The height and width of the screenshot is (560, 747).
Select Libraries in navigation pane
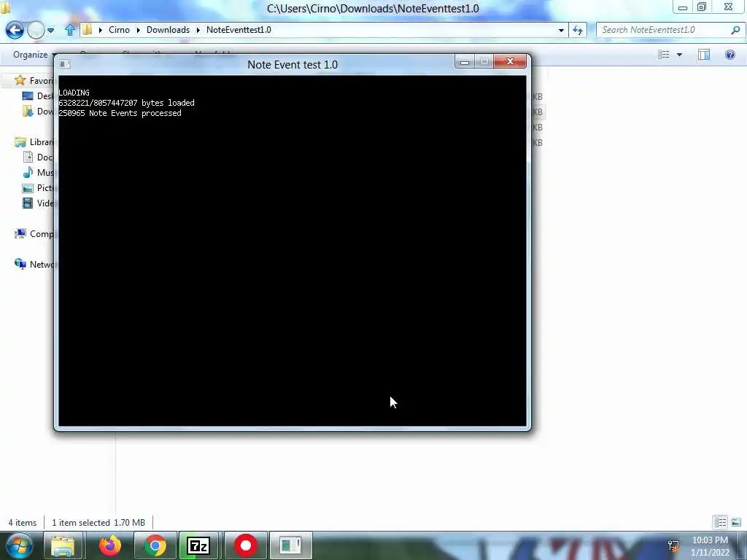click(x=34, y=142)
